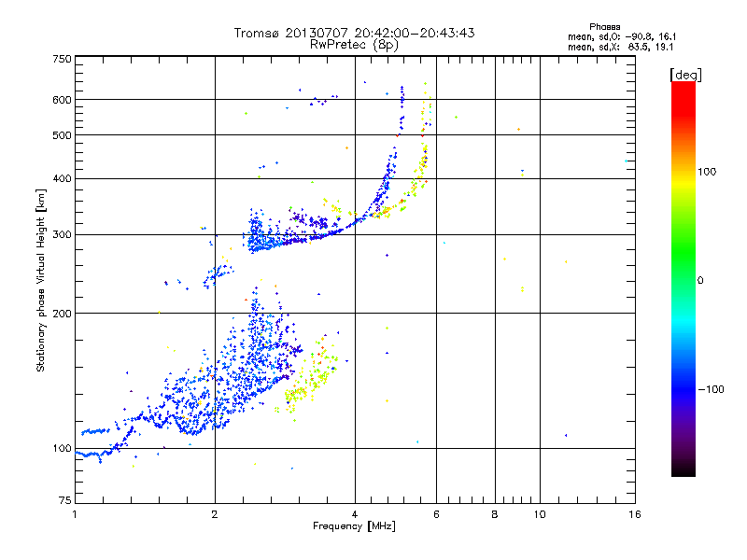The image size is (747, 560).
Task: Click the x-axis label '16'
Action: (x=635, y=514)
